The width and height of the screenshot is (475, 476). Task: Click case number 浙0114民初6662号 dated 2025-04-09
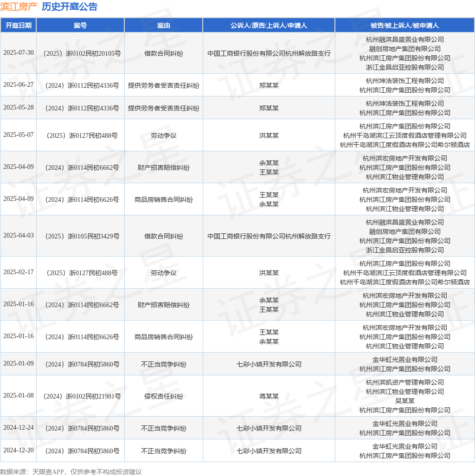pyautogui.click(x=82, y=167)
